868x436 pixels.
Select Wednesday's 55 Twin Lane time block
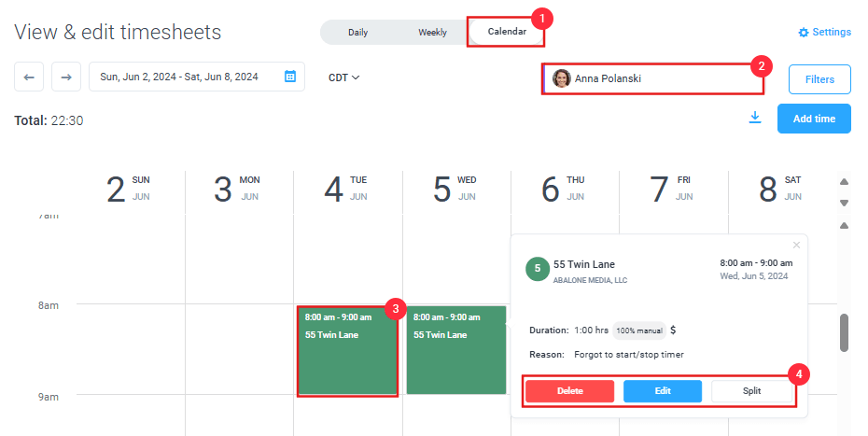(456, 350)
